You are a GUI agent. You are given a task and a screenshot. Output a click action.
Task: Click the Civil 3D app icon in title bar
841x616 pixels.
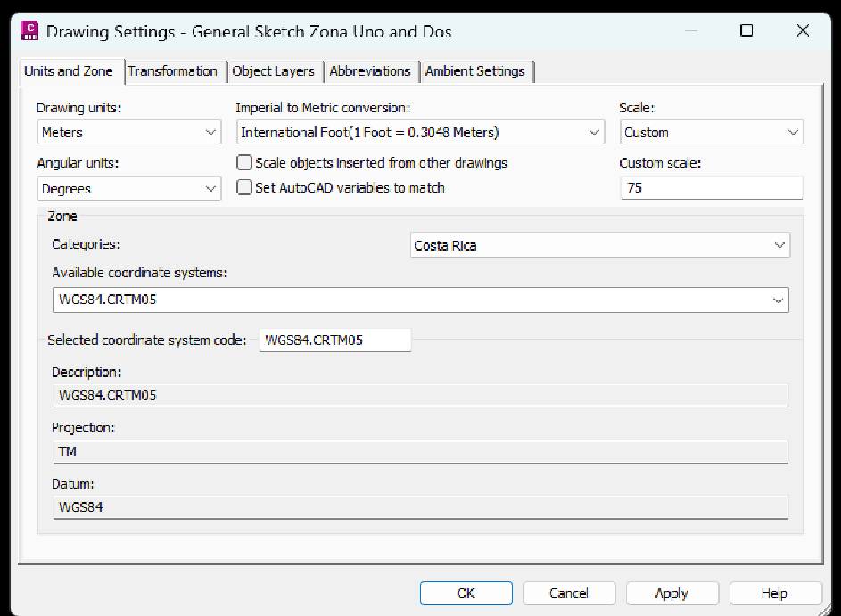29,31
